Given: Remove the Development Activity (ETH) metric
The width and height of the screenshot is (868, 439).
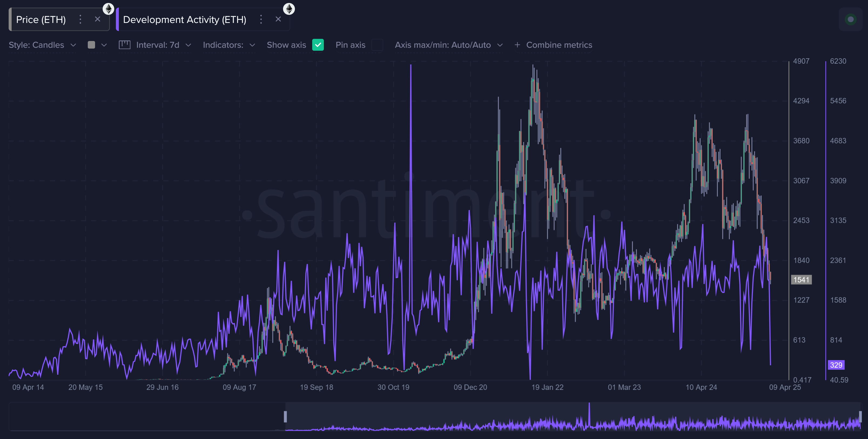Looking at the screenshot, I should coord(278,19).
